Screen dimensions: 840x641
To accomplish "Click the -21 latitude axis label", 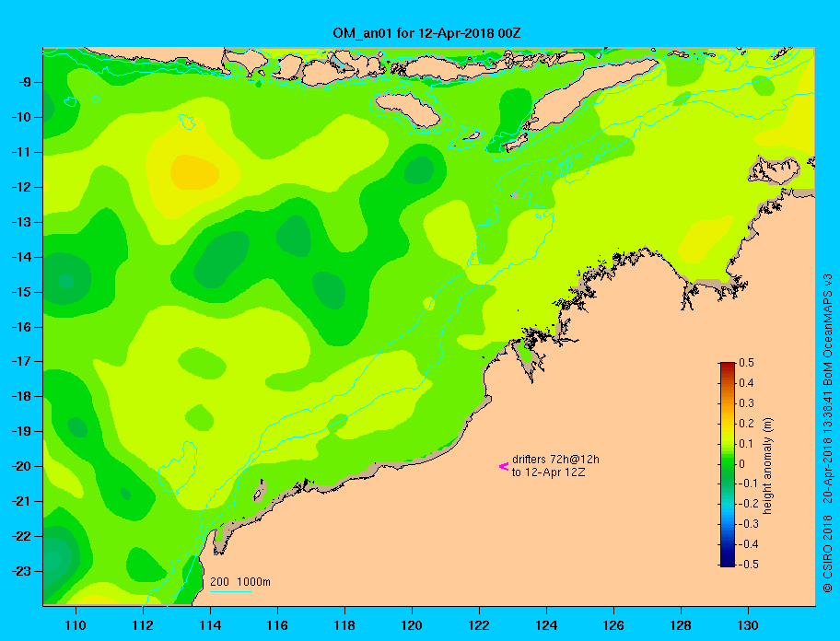I will tap(21, 501).
